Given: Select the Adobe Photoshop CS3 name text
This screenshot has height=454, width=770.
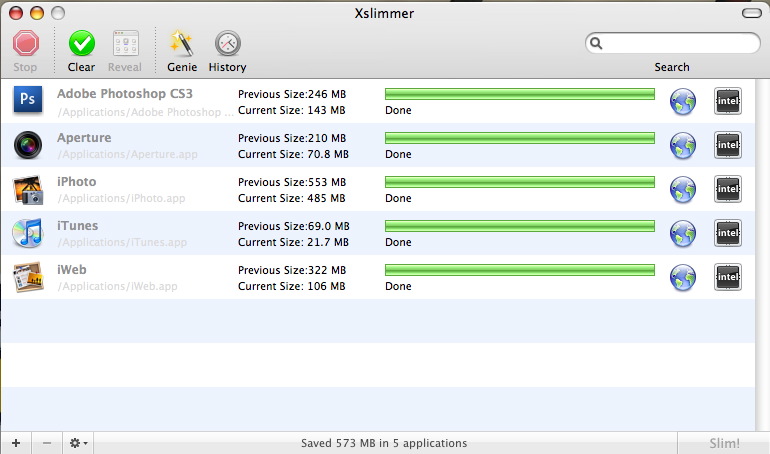Looking at the screenshot, I should click(x=125, y=94).
